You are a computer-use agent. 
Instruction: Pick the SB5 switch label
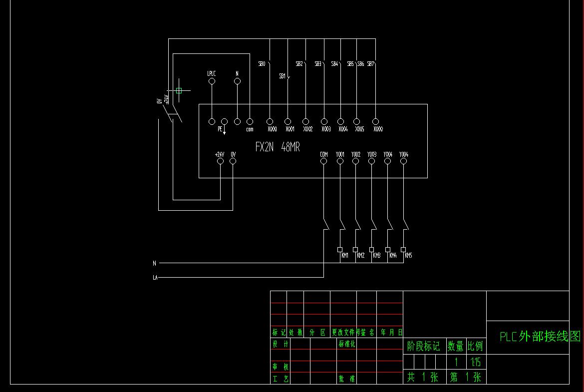pos(350,64)
